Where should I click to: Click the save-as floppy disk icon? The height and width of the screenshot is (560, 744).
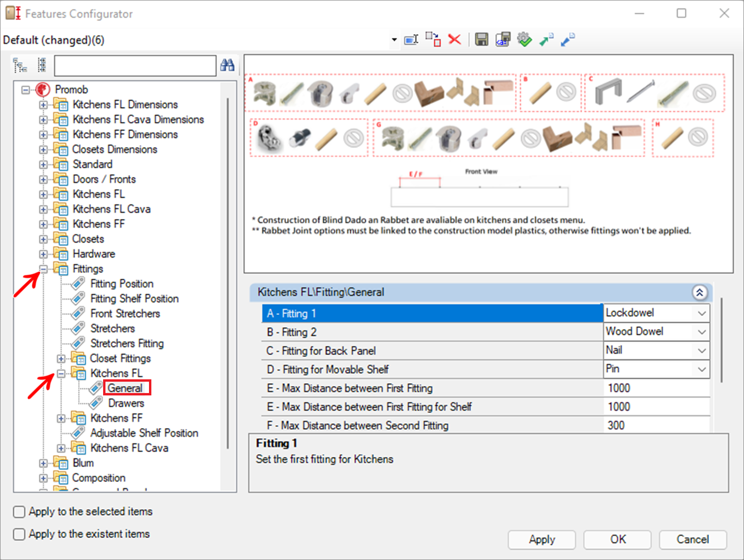(x=503, y=39)
